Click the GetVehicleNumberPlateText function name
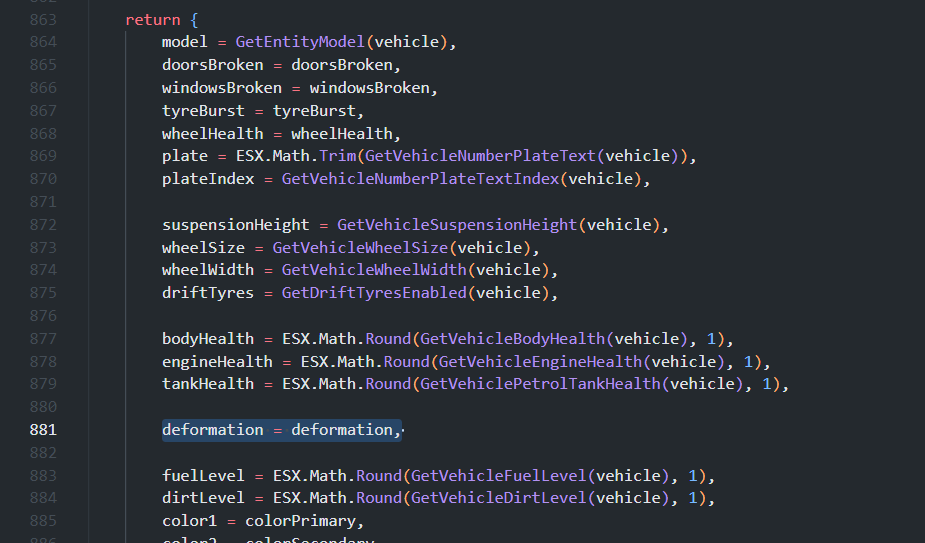Image resolution: width=925 pixels, height=543 pixels. pos(482,156)
